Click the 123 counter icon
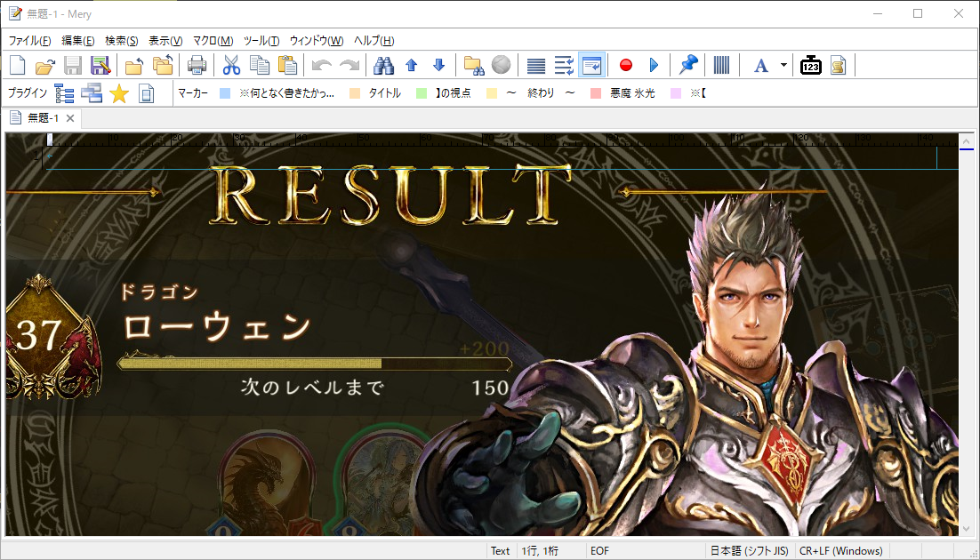Viewport: 980px width, 560px height. coord(811,65)
